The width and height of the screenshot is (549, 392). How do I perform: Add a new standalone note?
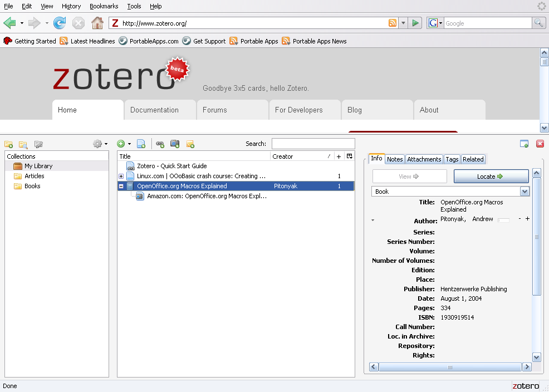190,144
